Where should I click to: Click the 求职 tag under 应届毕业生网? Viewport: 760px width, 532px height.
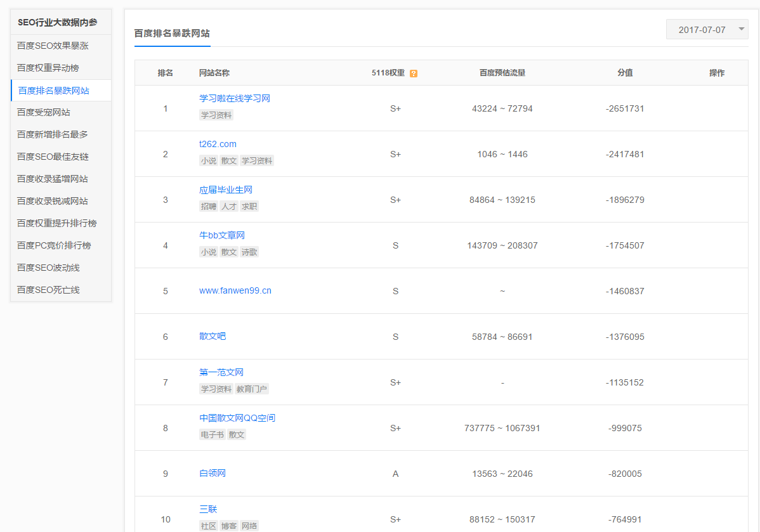249,207
